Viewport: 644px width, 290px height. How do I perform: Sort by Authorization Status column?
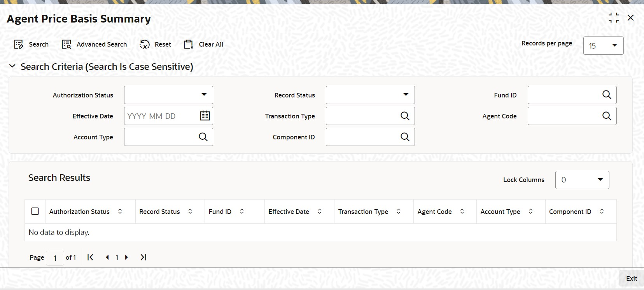[120, 211]
